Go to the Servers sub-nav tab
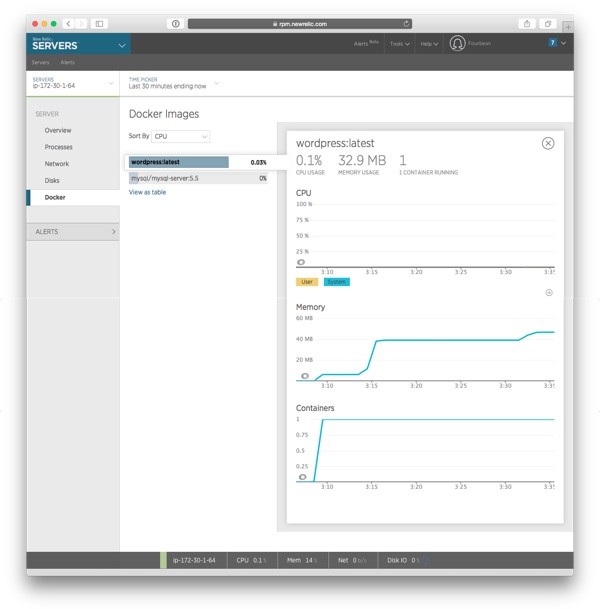This screenshot has height=609, width=600. click(x=40, y=62)
